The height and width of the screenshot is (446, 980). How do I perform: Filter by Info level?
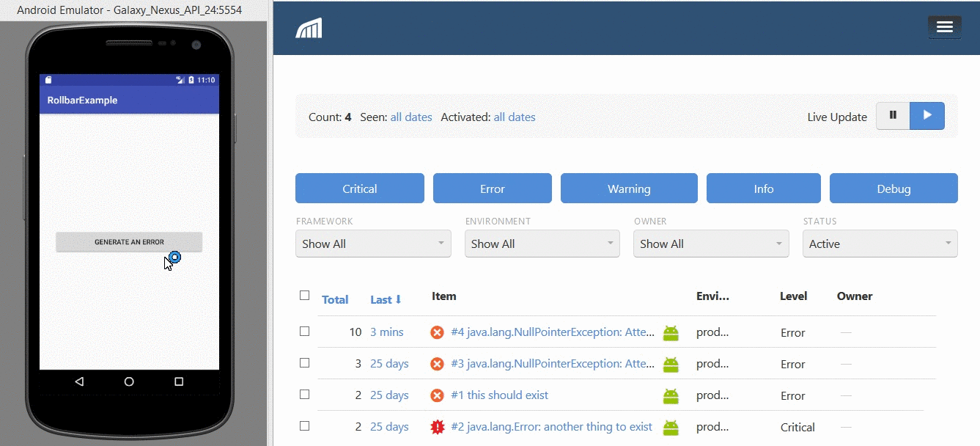tap(764, 189)
